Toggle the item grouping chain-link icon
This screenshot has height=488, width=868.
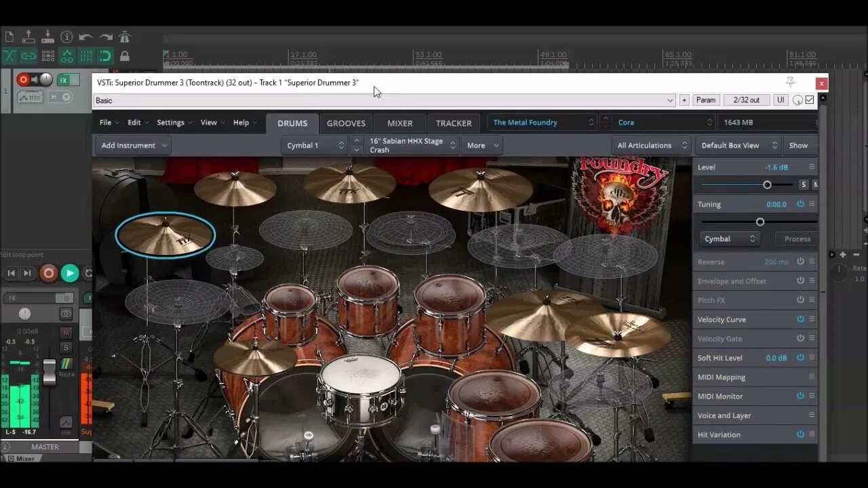(x=28, y=56)
